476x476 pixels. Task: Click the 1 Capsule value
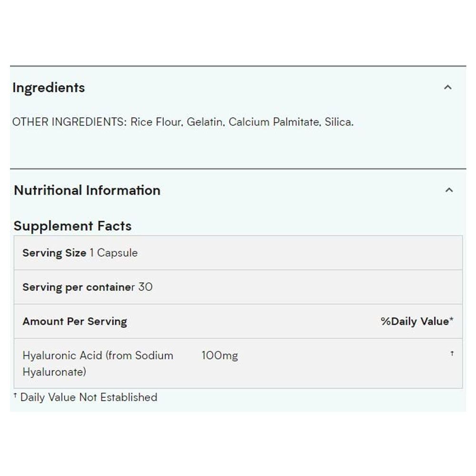(x=114, y=253)
